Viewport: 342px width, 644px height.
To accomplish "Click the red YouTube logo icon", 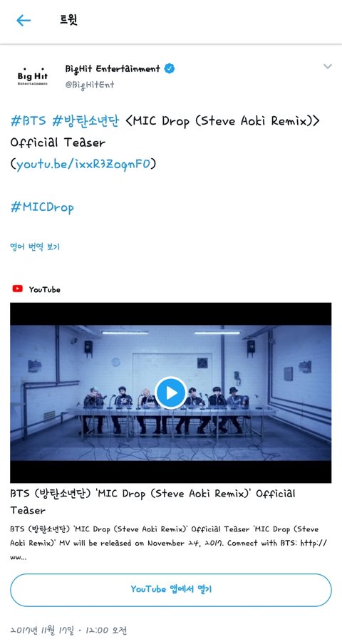I will pyautogui.click(x=17, y=289).
